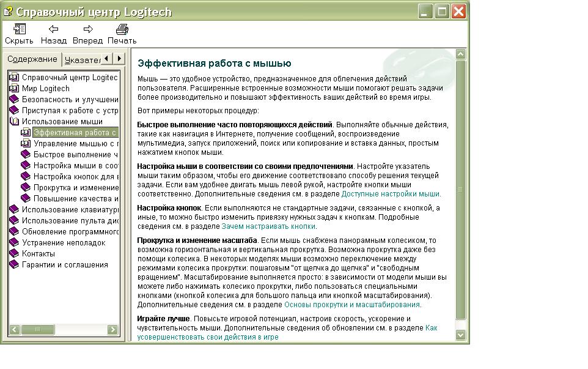
Task: Click the tree pane horizontal scrollbar thumb
Action: coord(37,330)
